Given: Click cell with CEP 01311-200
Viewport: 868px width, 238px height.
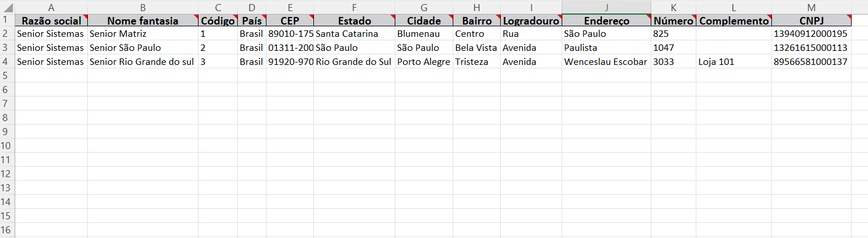Looking at the screenshot, I should click(x=291, y=48).
